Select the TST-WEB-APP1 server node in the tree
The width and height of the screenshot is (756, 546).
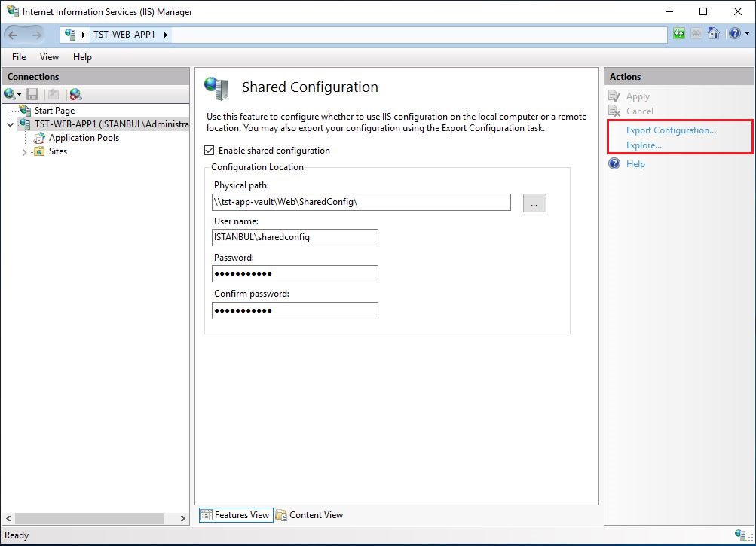[112, 124]
